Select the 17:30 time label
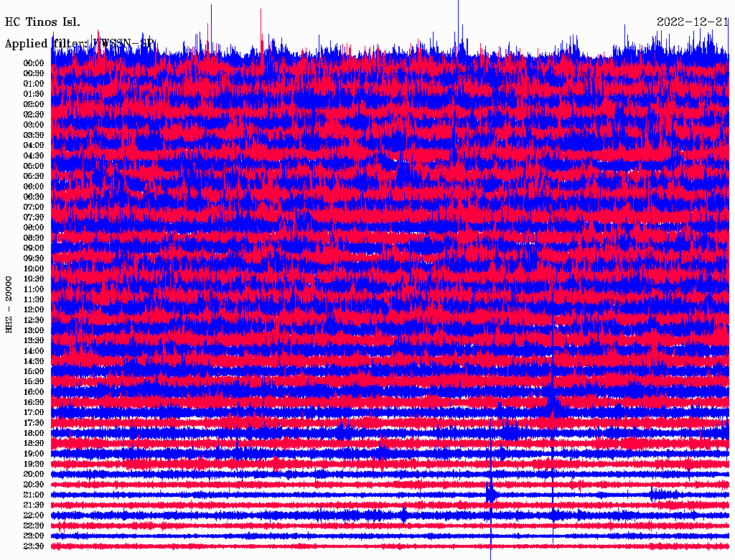The width and height of the screenshot is (735, 560). (x=34, y=423)
